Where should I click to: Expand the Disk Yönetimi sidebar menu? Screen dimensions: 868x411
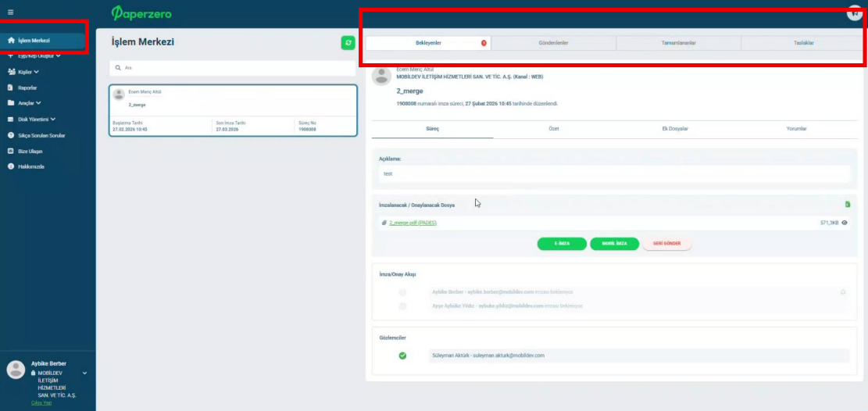click(x=36, y=120)
